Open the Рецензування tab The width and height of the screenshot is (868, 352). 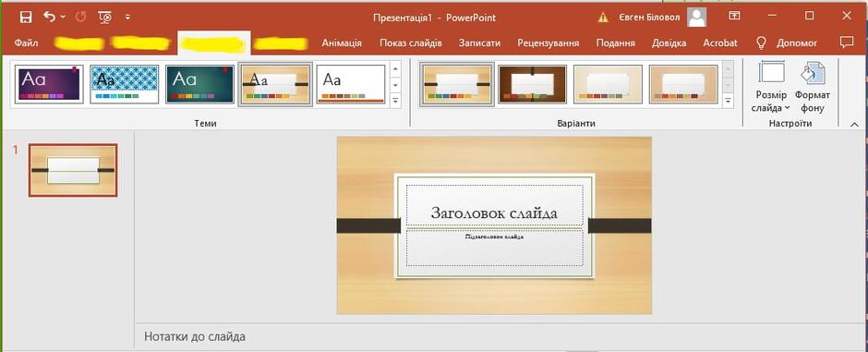(549, 42)
